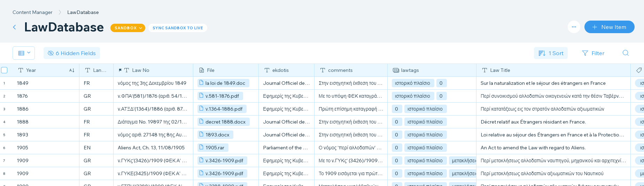Viewport: 644px width, 186px height.
Task: Open v.3426-1909.pdf in row 8
Action: click(x=222, y=173)
